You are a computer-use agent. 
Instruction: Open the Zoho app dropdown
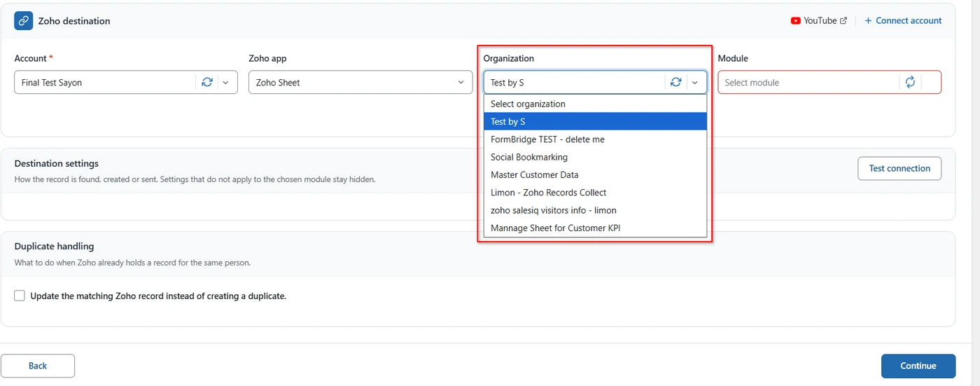coord(360,82)
